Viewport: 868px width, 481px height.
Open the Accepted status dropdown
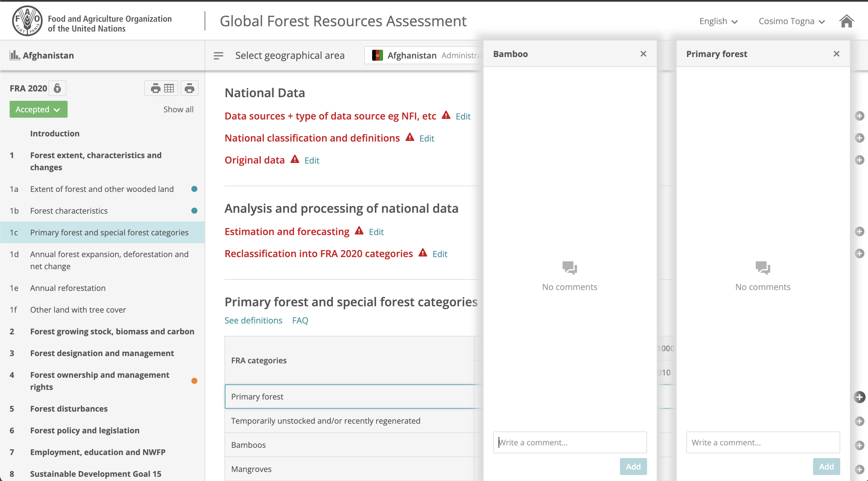[38, 109]
